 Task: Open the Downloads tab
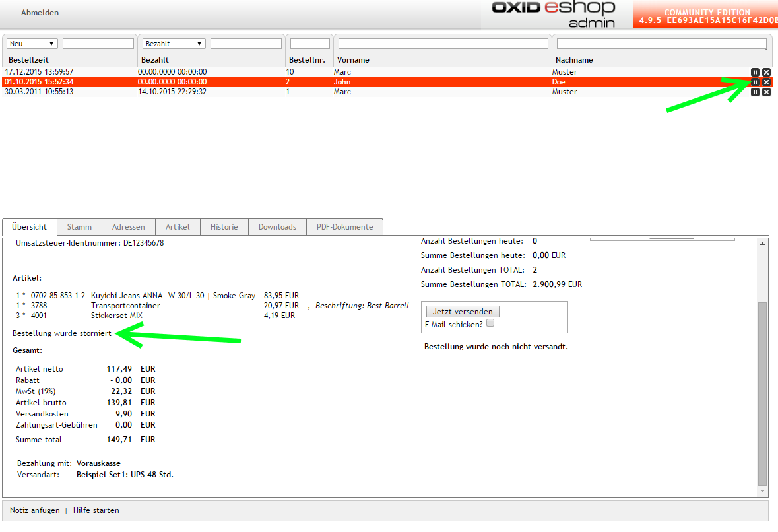point(277,227)
